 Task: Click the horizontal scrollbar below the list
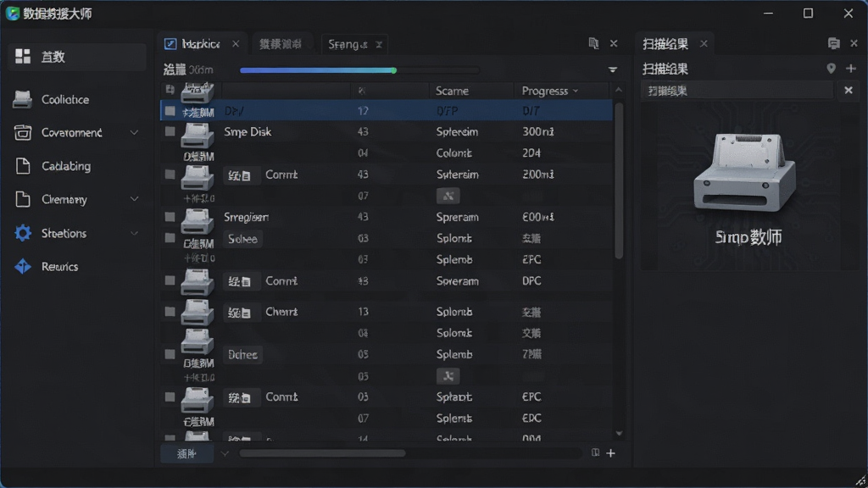pyautogui.click(x=323, y=453)
